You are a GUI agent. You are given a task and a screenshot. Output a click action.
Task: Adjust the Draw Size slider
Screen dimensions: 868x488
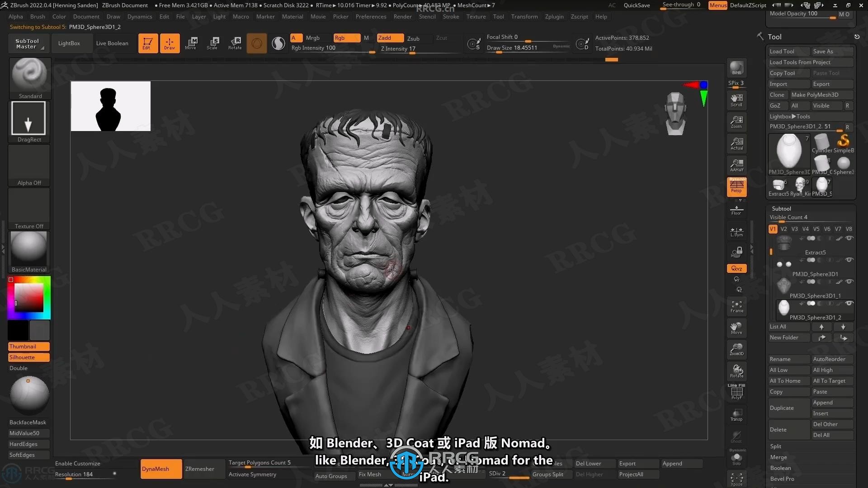pos(528,48)
